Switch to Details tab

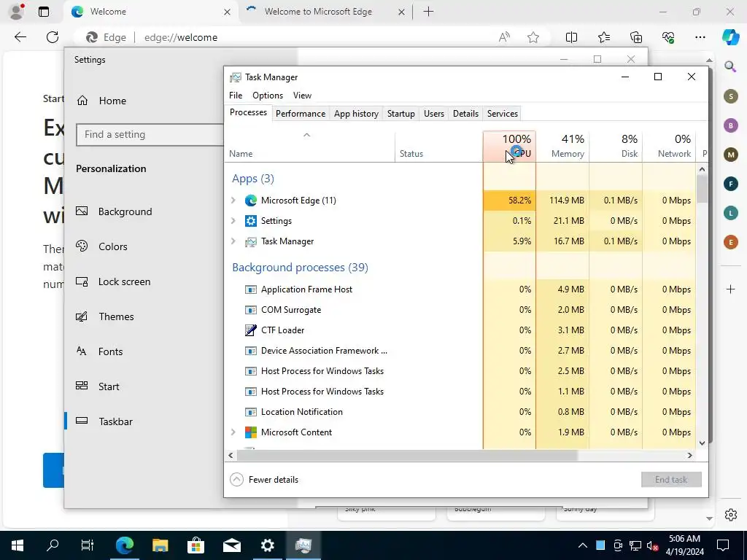tap(465, 114)
